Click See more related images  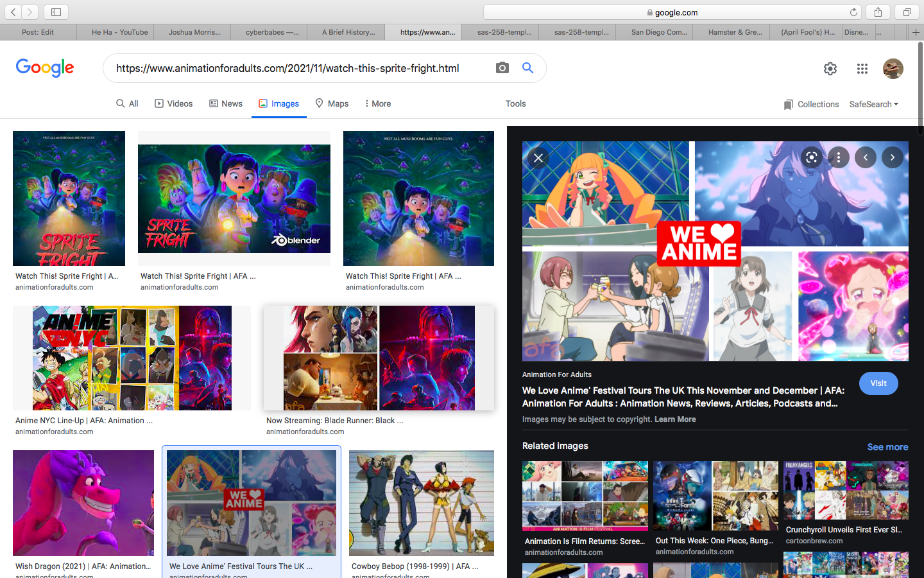[887, 447]
